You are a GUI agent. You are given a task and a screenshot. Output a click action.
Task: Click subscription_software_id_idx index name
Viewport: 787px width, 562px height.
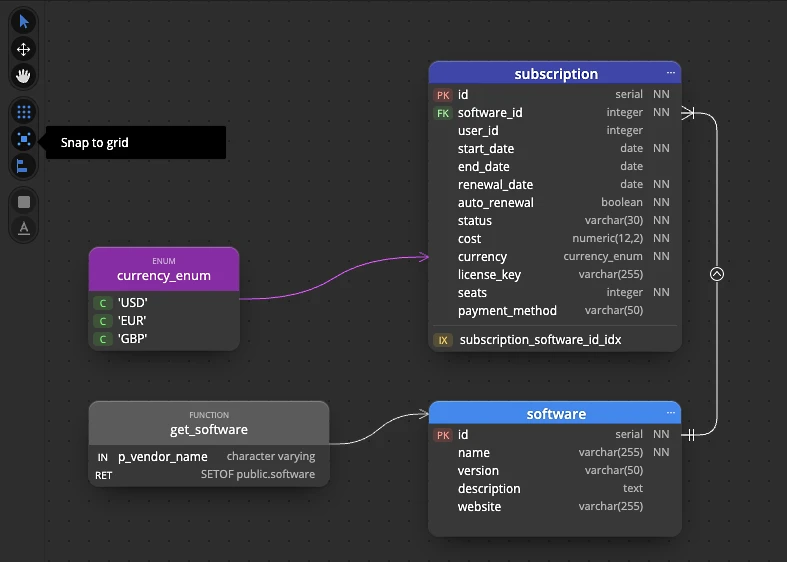point(541,340)
